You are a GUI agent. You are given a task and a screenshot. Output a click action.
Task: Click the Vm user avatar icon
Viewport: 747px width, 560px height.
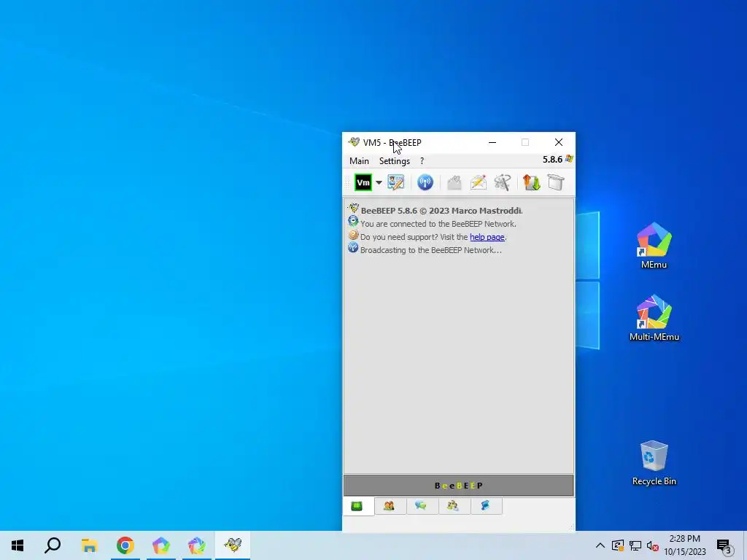click(363, 182)
